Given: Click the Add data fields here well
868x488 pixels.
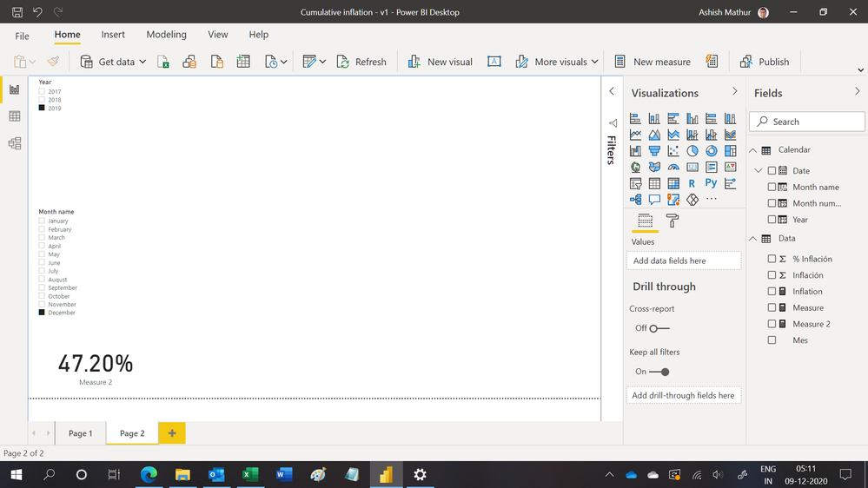Looking at the screenshot, I should click(x=684, y=260).
